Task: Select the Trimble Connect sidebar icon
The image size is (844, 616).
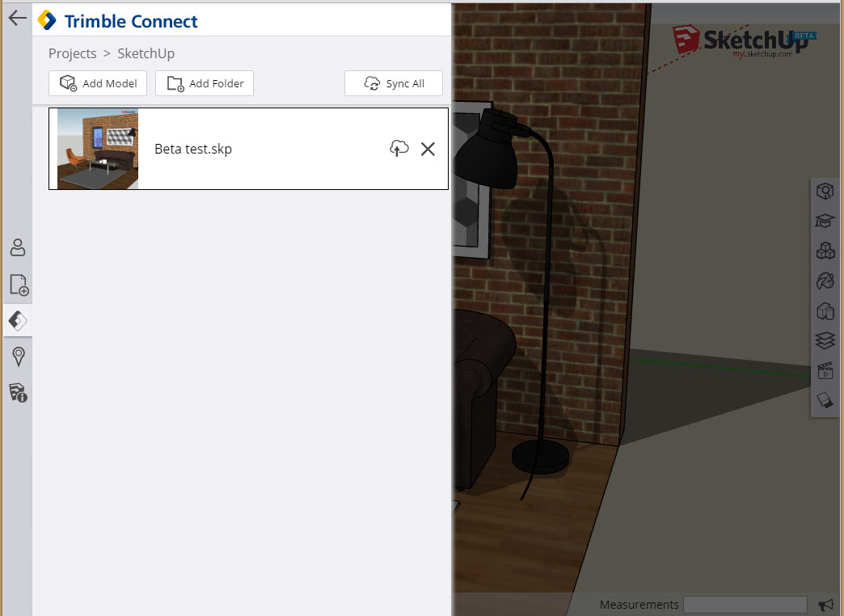Action: 18,321
